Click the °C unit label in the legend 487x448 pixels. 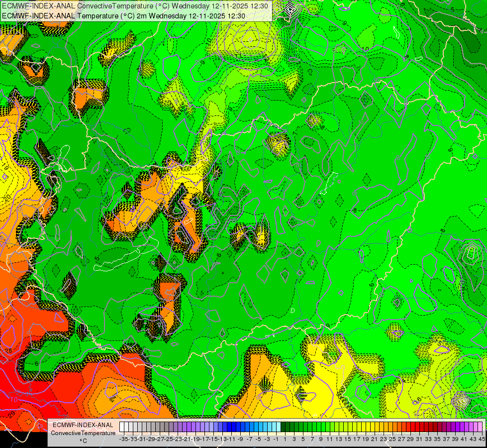click(x=83, y=441)
